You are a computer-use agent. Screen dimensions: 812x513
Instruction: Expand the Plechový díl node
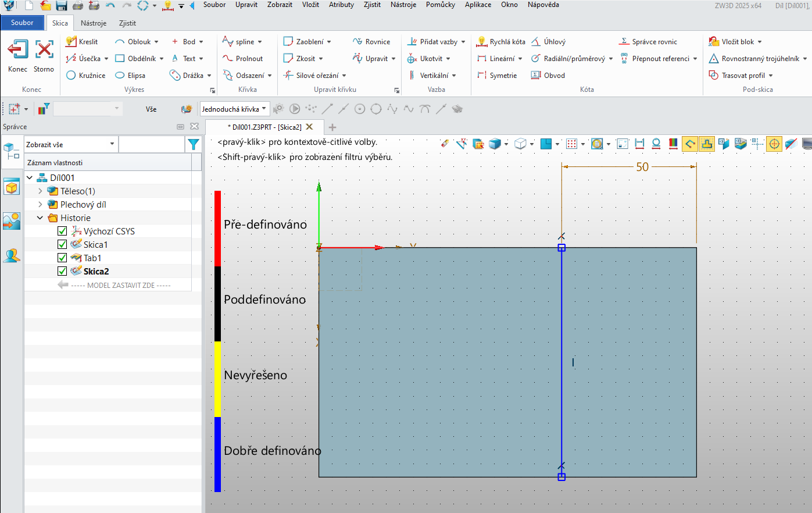pyautogui.click(x=40, y=205)
